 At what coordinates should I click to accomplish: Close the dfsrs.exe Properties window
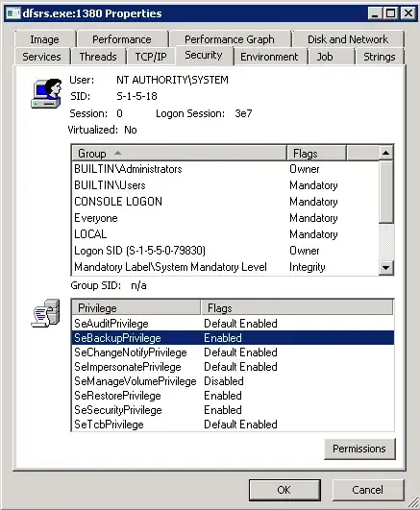point(408,13)
